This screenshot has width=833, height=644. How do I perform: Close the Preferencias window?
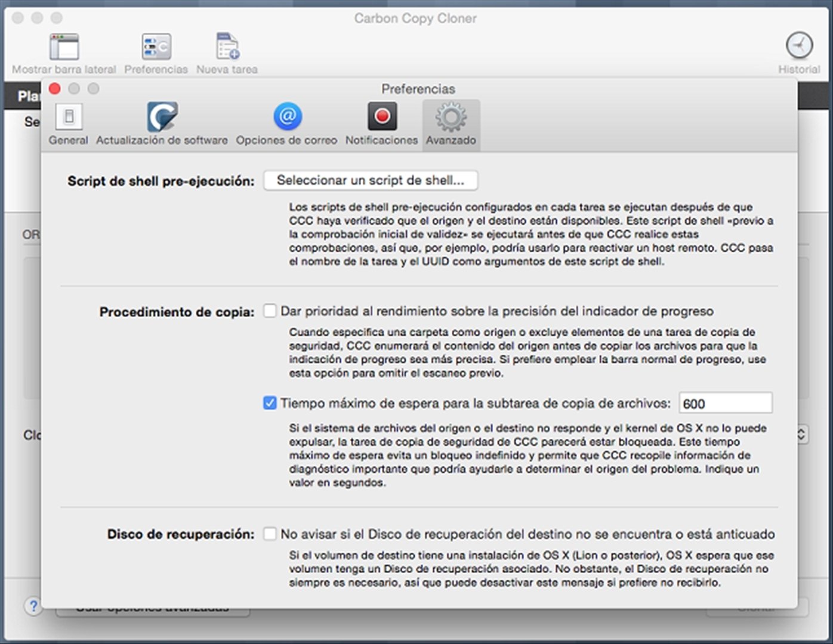coord(55,89)
